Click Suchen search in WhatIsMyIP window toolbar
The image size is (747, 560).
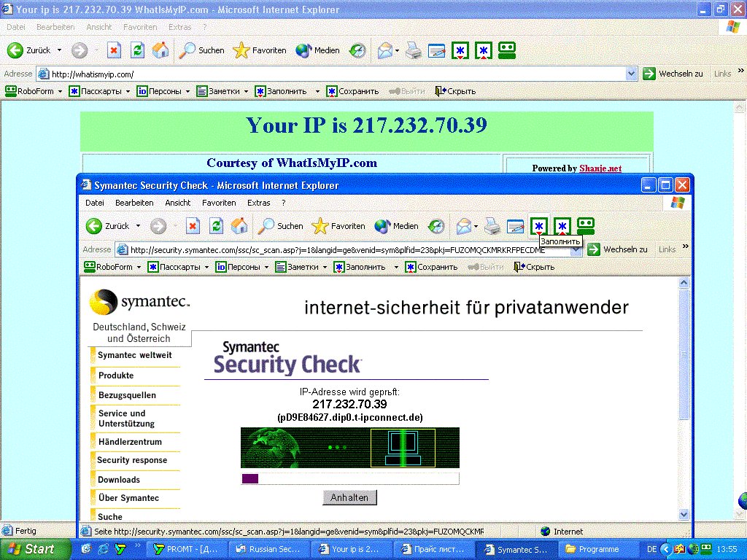coord(201,50)
